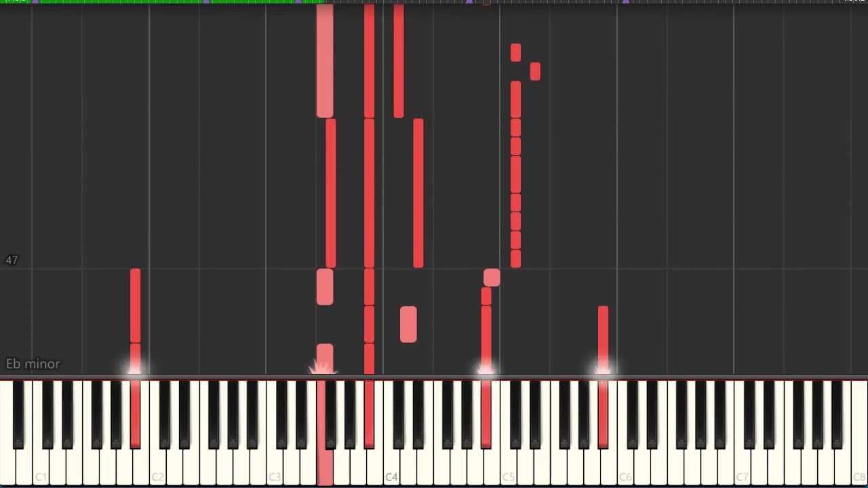This screenshot has height=488, width=868.
Task: Click the white key labeled C2
Action: click(157, 468)
